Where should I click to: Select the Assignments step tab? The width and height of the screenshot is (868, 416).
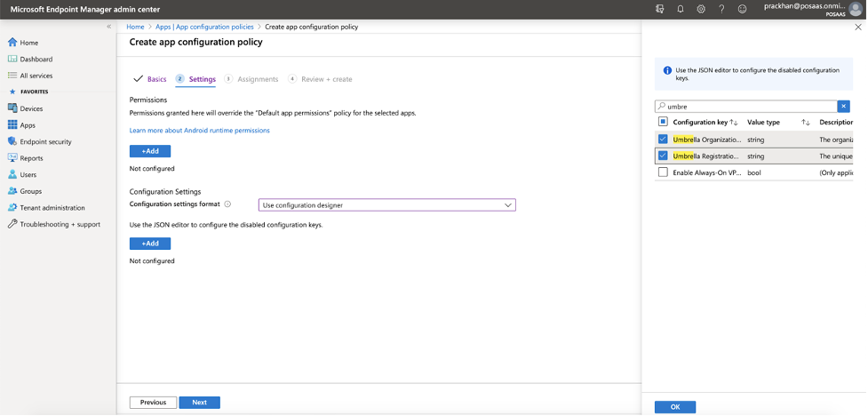click(x=251, y=79)
